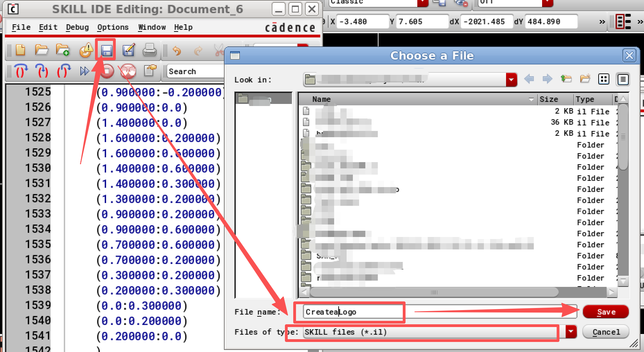Click the dX field showing -2021.485
Image resolution: width=644 pixels, height=352 pixels.
tap(487, 21)
